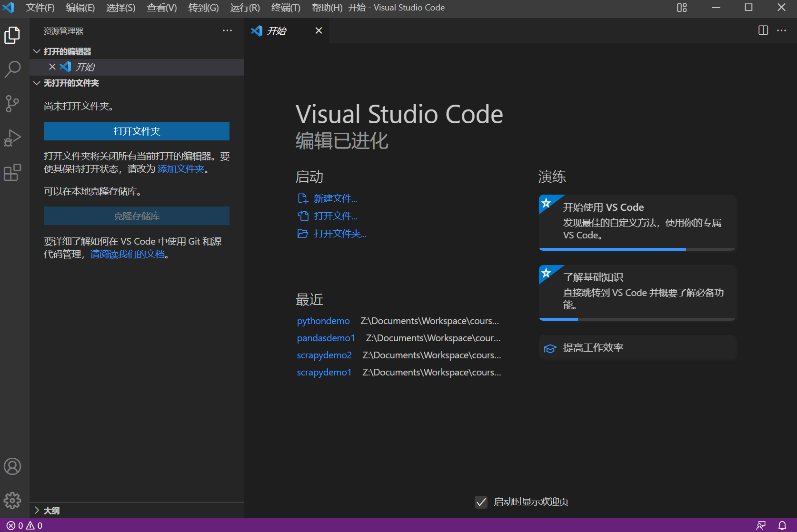Click the 克隆存储库 button
Screen dimensions: 797x532
tap(137, 216)
